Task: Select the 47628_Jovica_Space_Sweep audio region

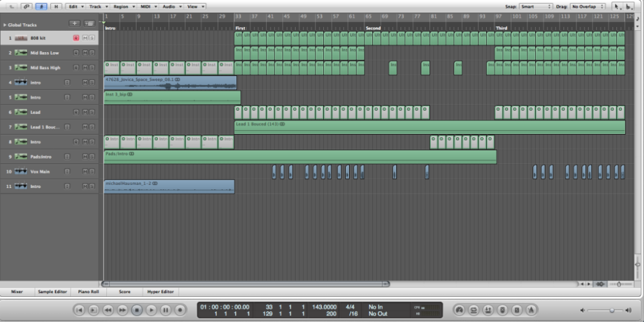Action: (170, 82)
